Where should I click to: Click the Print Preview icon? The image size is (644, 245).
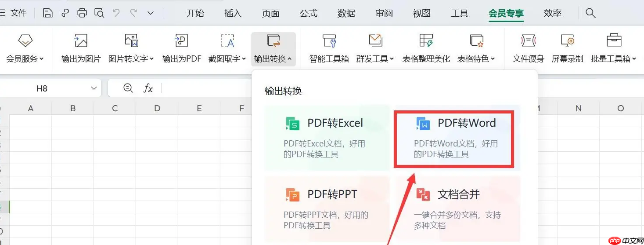click(x=99, y=13)
